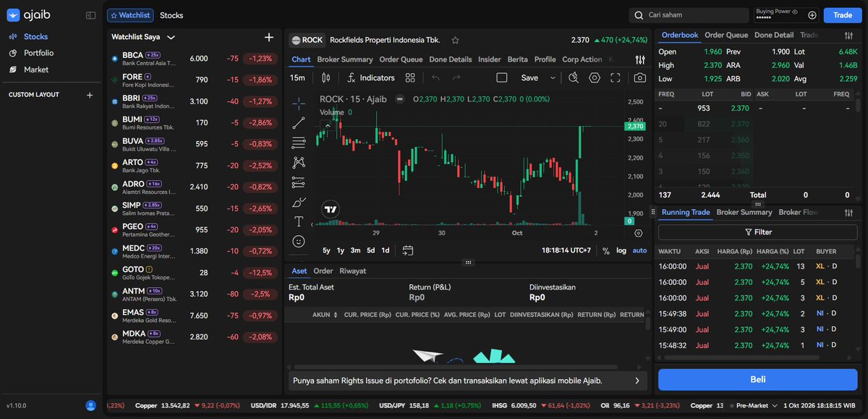Enter fullscreen chart mode
This screenshot has width=868, height=419.
coord(616,77)
